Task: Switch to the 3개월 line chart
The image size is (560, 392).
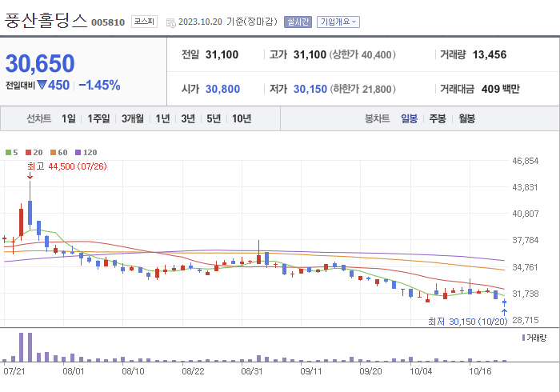Action: point(133,118)
